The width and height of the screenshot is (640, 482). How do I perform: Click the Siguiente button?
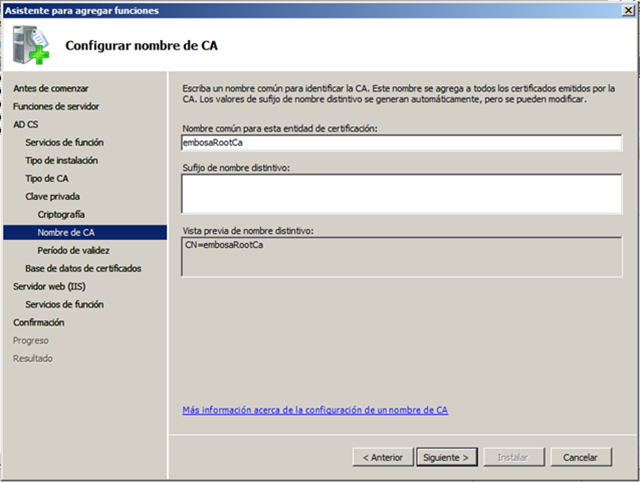(x=447, y=457)
